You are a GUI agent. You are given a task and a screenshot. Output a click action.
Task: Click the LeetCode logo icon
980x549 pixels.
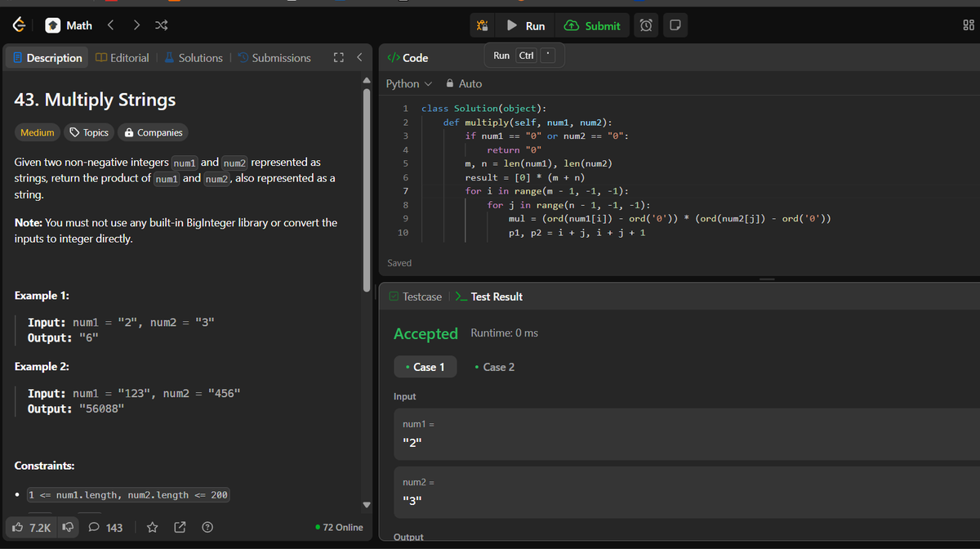click(x=18, y=25)
